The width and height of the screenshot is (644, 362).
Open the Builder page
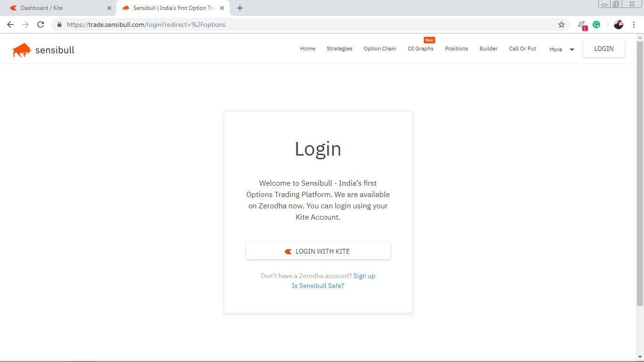click(x=488, y=49)
